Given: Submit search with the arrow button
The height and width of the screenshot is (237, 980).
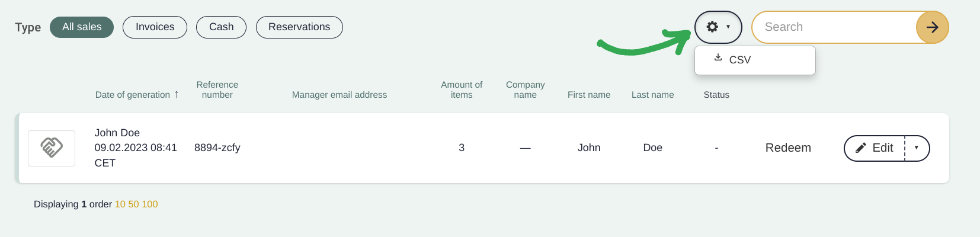Looking at the screenshot, I should (932, 27).
